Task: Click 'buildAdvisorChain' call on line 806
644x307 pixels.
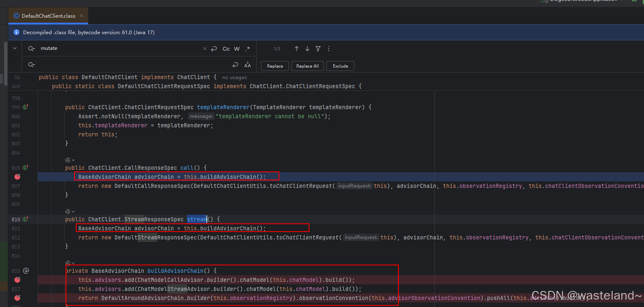Action: click(x=226, y=177)
